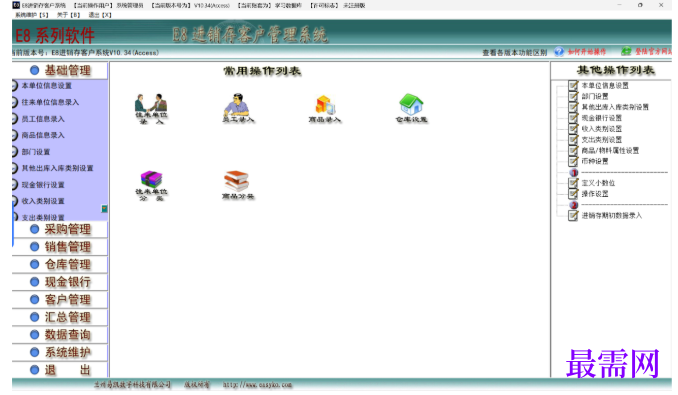This screenshot has width=678, height=395.
Task: Open 币种设置 in the tree
Action: [x=595, y=161]
